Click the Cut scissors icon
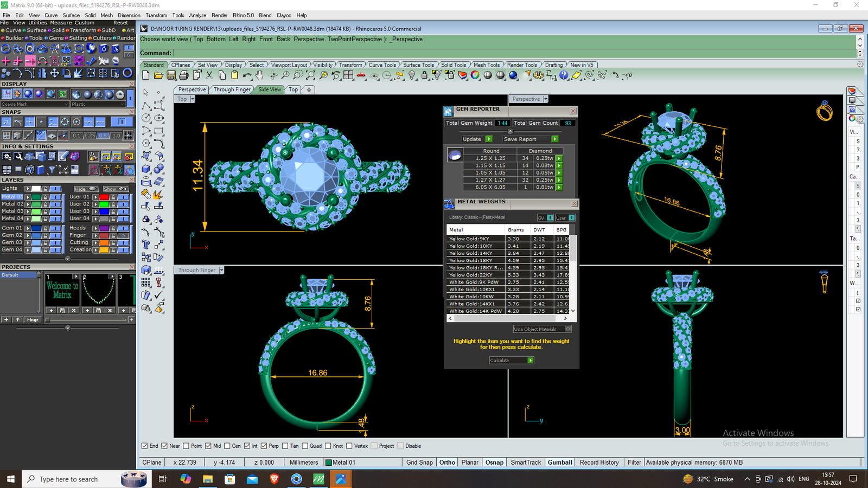The image size is (868, 488). point(209,75)
